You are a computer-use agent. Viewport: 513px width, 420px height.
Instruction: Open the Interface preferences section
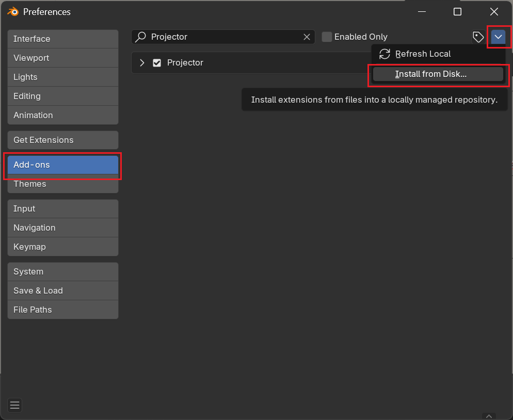pyautogui.click(x=63, y=39)
